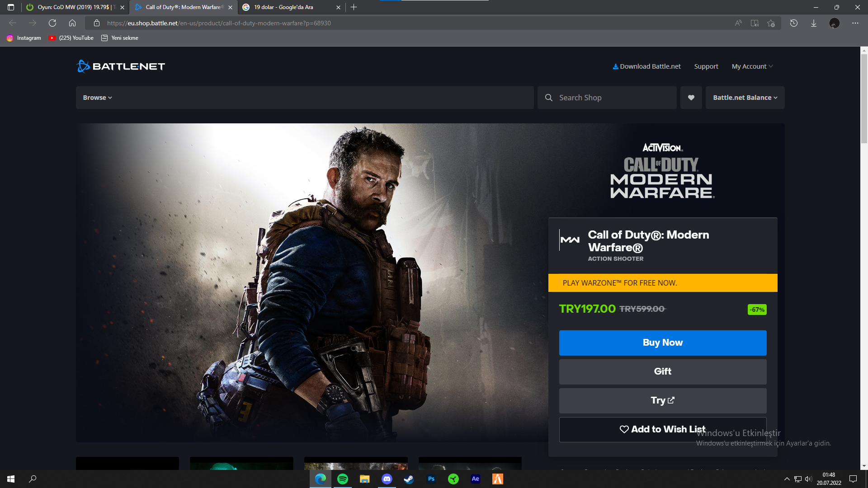Screen dimensions: 868x488
Task: Click the browser refresh icon
Action: point(52,23)
